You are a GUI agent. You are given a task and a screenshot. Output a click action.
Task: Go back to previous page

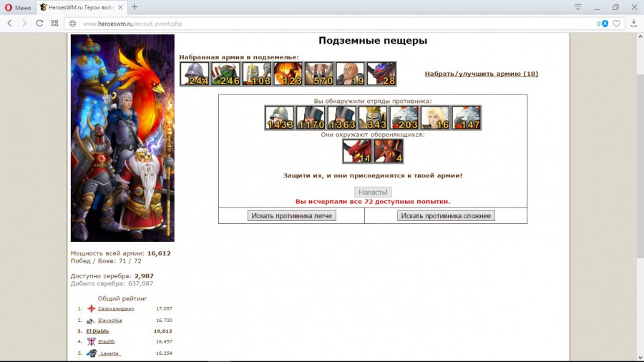(x=10, y=24)
